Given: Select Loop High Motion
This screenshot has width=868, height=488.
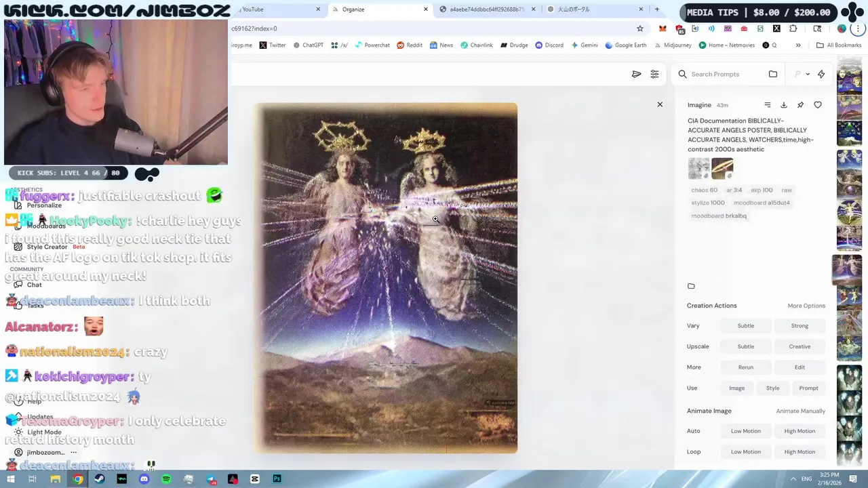Looking at the screenshot, I should [x=800, y=452].
